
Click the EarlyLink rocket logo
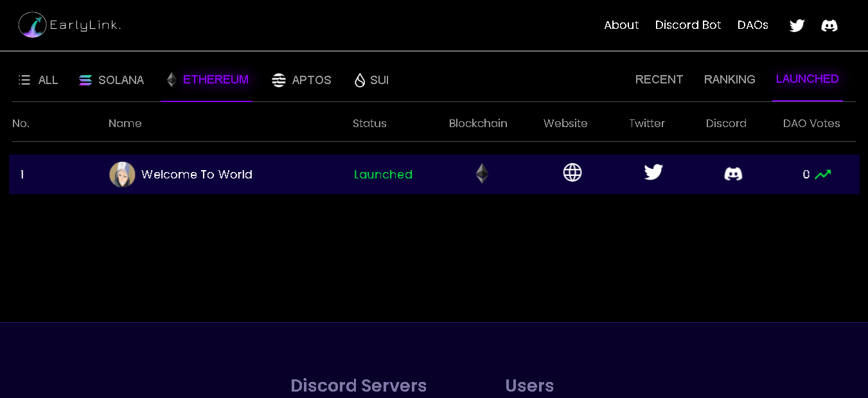(32, 25)
